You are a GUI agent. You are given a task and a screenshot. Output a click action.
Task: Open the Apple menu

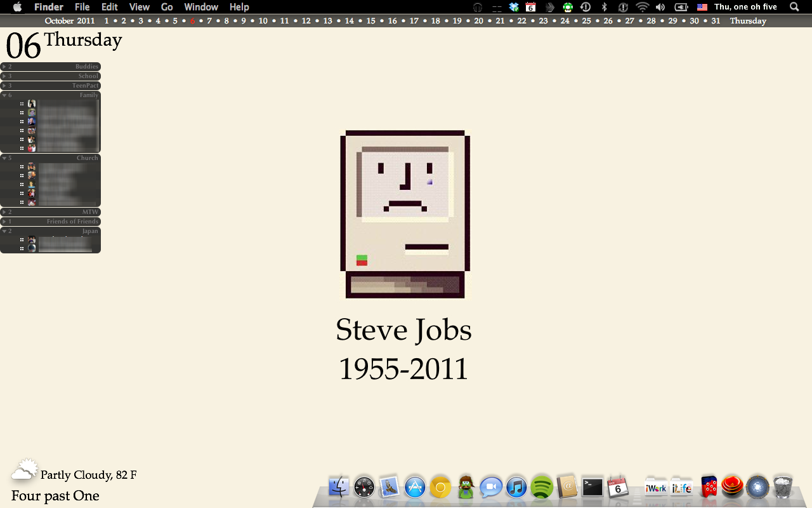[17, 7]
